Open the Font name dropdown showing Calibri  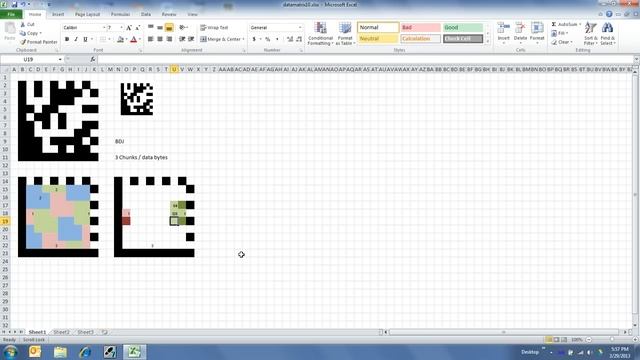coord(104,27)
